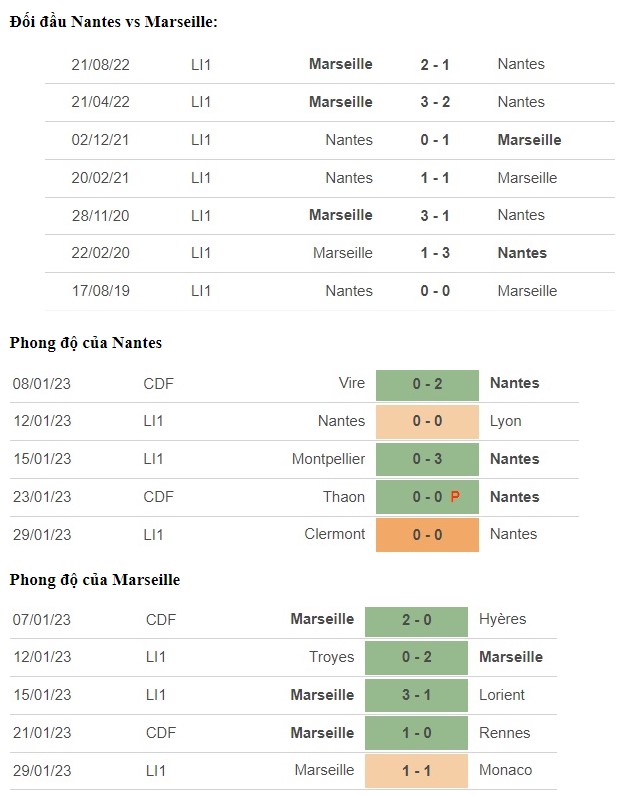Screen dimensions: 626x795
Task: Select the Marseille 3 - 2 Nantes result
Action: point(435,102)
